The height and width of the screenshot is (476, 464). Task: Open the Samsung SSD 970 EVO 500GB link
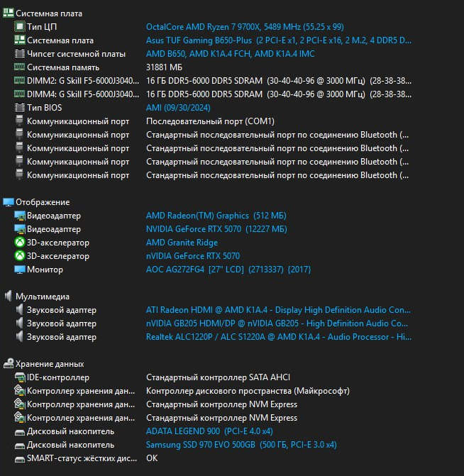[x=241, y=444]
